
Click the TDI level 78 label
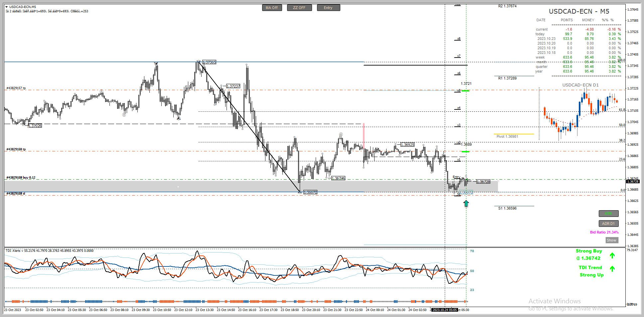pyautogui.click(x=472, y=251)
